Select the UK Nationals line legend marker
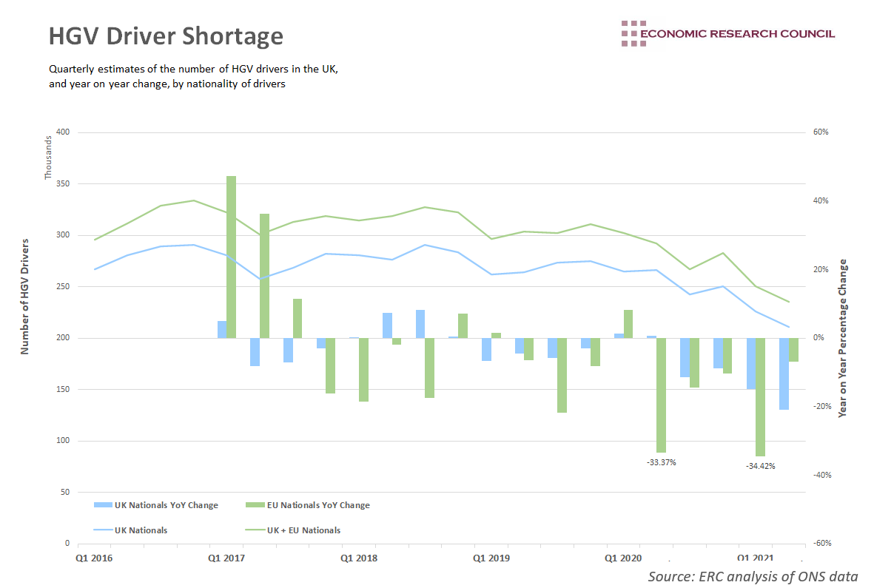The height and width of the screenshot is (588, 874). [x=103, y=530]
